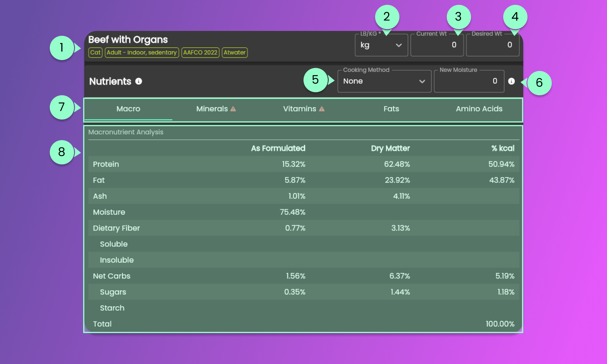The image size is (607, 364).
Task: Click the info icon beside Nutrients heading
Action: (139, 81)
